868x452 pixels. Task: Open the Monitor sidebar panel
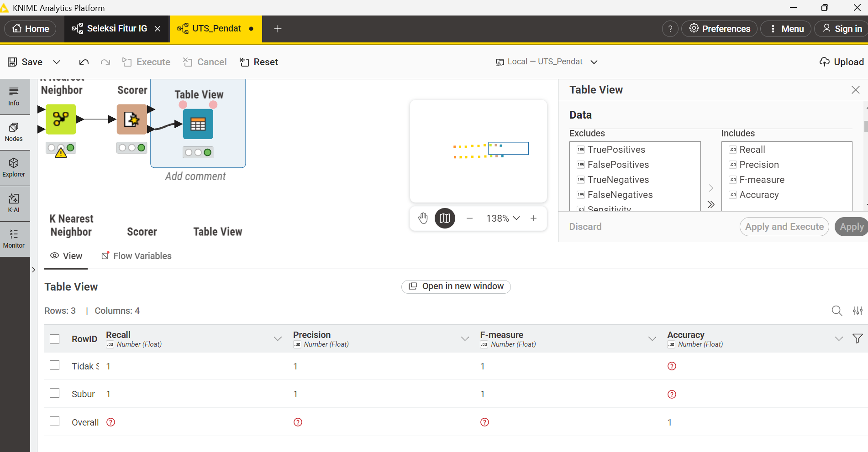(14, 239)
